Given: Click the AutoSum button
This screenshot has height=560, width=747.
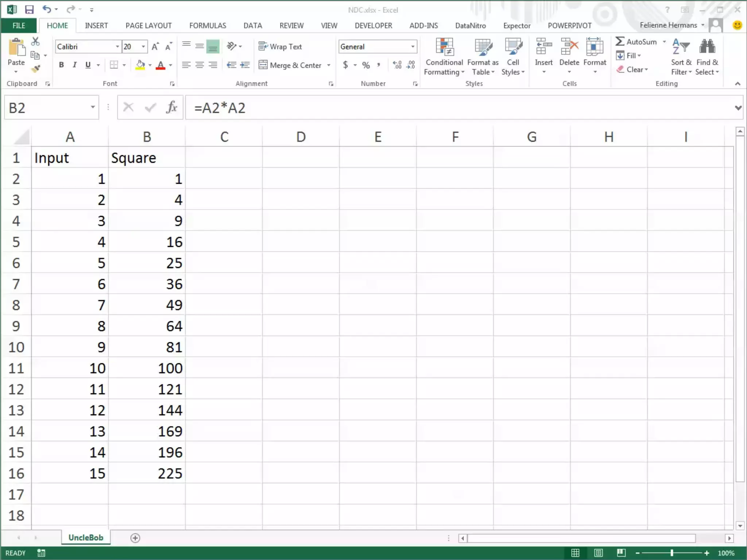Looking at the screenshot, I should pos(636,42).
